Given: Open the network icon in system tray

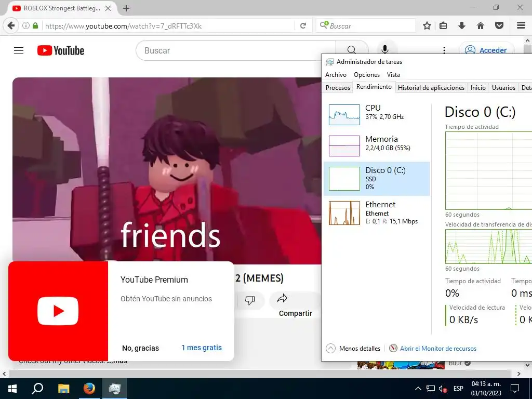Looking at the screenshot, I should click(431, 389).
